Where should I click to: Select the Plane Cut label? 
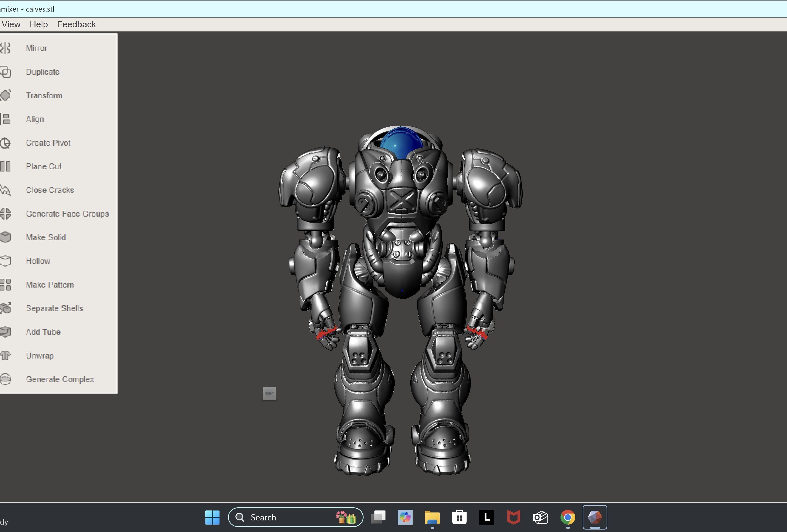tap(44, 166)
